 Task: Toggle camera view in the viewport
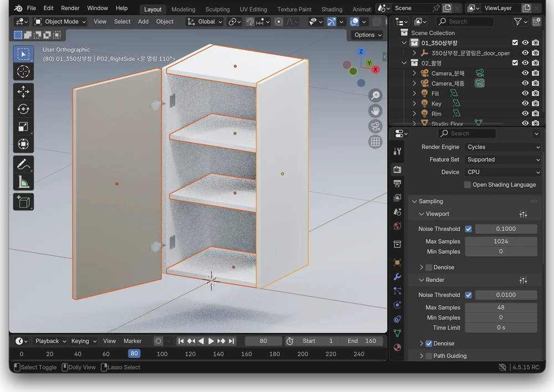(x=375, y=126)
